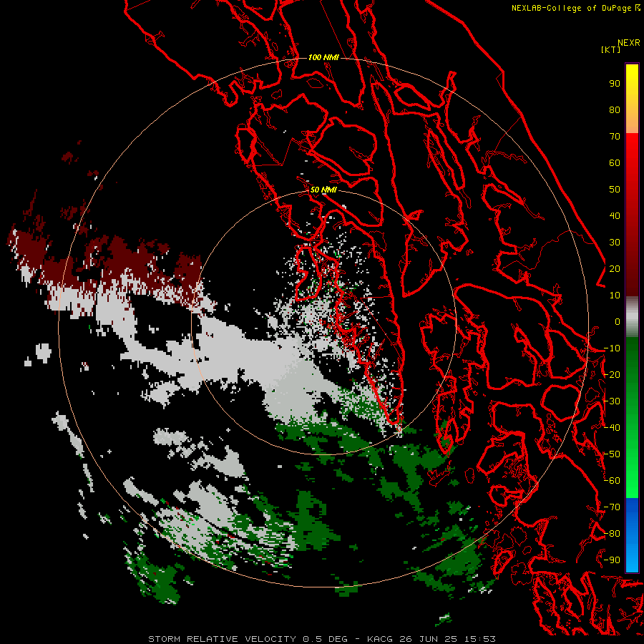The height and width of the screenshot is (644, 644).
Task: Pick the green segment of the color bar
Action: 632,418
